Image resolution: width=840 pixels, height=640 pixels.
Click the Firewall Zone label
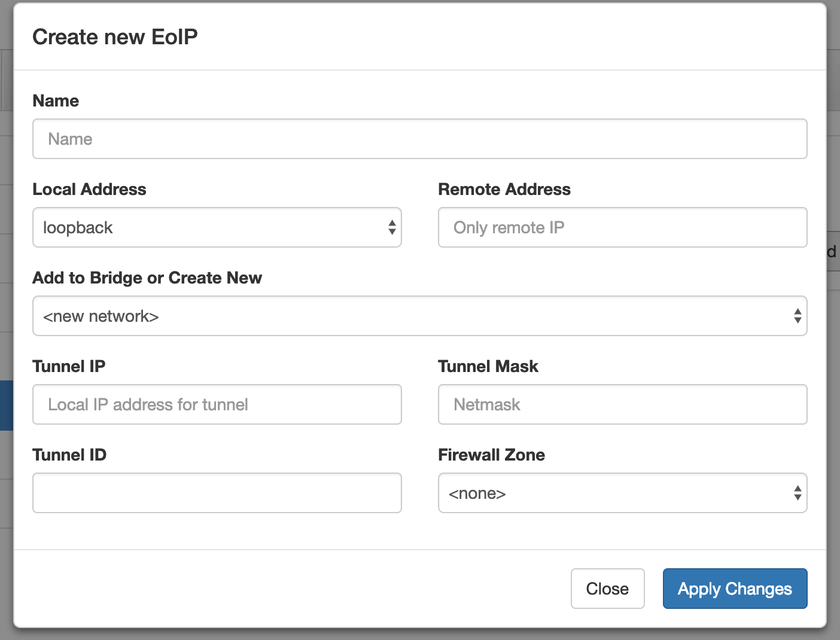[491, 455]
